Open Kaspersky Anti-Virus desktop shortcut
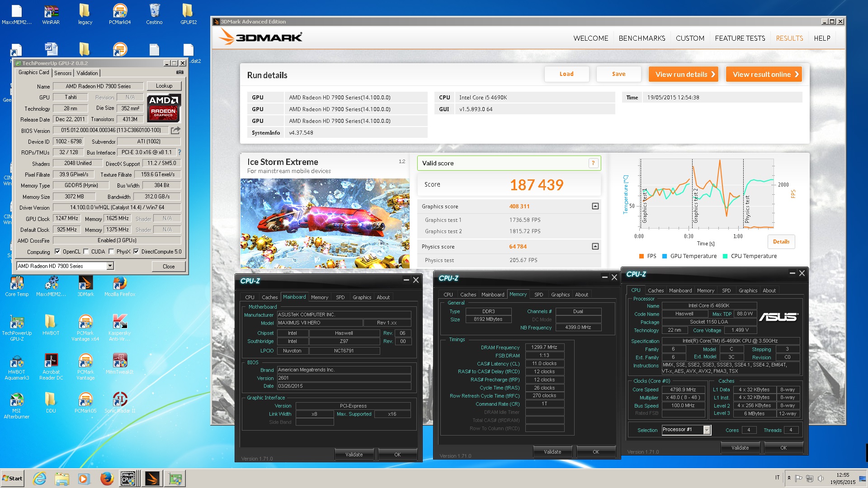Viewport: 868px width, 488px height. [x=120, y=328]
